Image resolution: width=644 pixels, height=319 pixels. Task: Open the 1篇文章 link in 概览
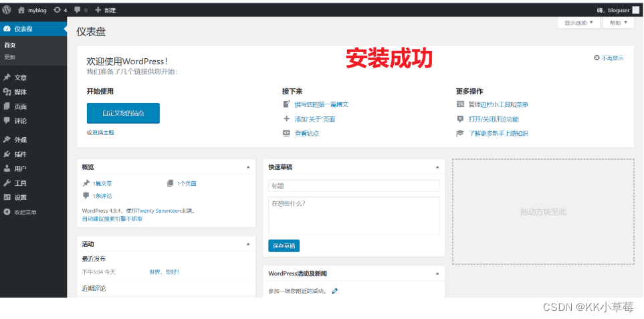(102, 183)
